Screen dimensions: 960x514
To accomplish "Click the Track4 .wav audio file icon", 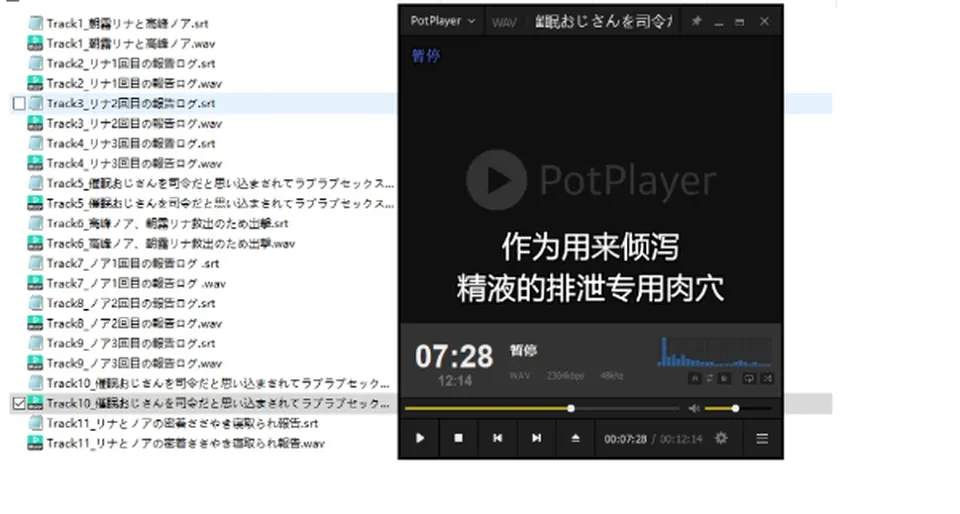I will click(35, 163).
